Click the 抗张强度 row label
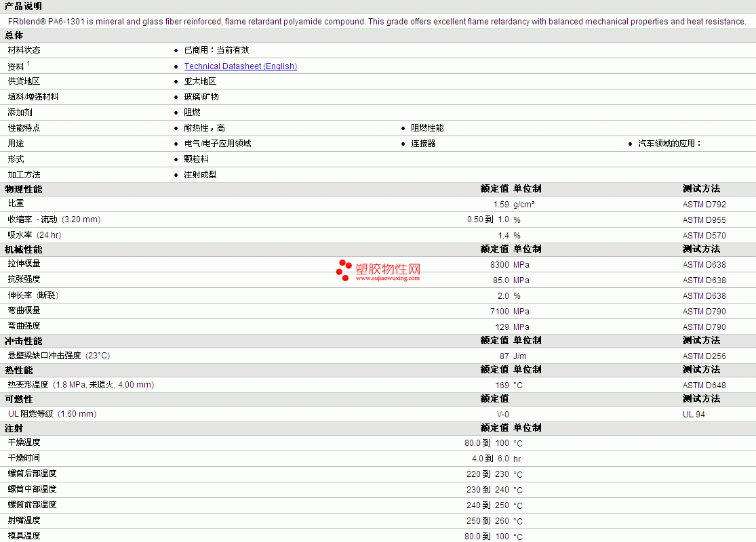The image size is (756, 542). (24, 279)
